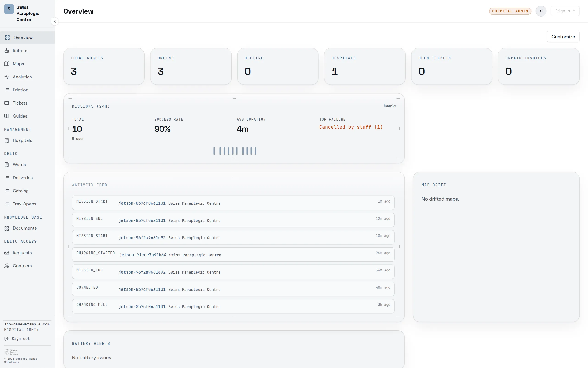Open the Robots menu item
Screen dimensions: 588x368
(x=28, y=51)
